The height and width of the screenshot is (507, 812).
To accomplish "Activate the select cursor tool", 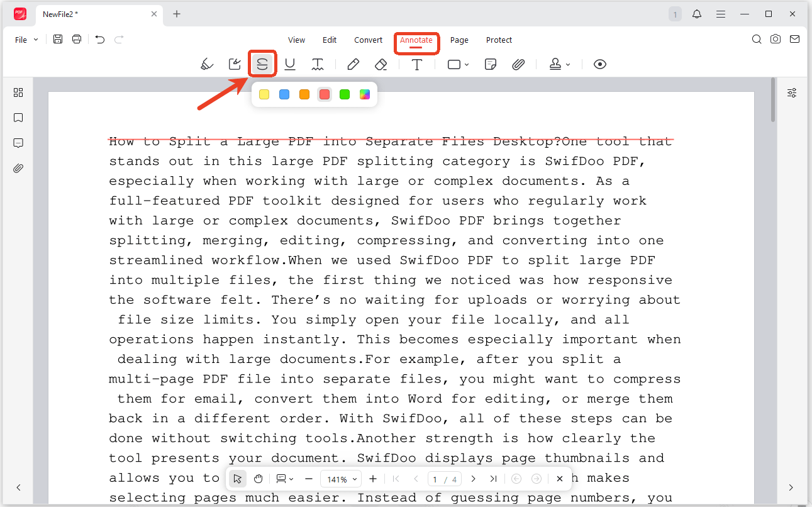I will pos(237,479).
